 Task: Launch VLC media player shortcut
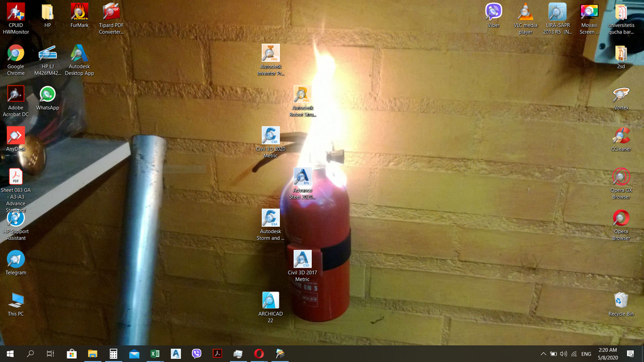525,18
